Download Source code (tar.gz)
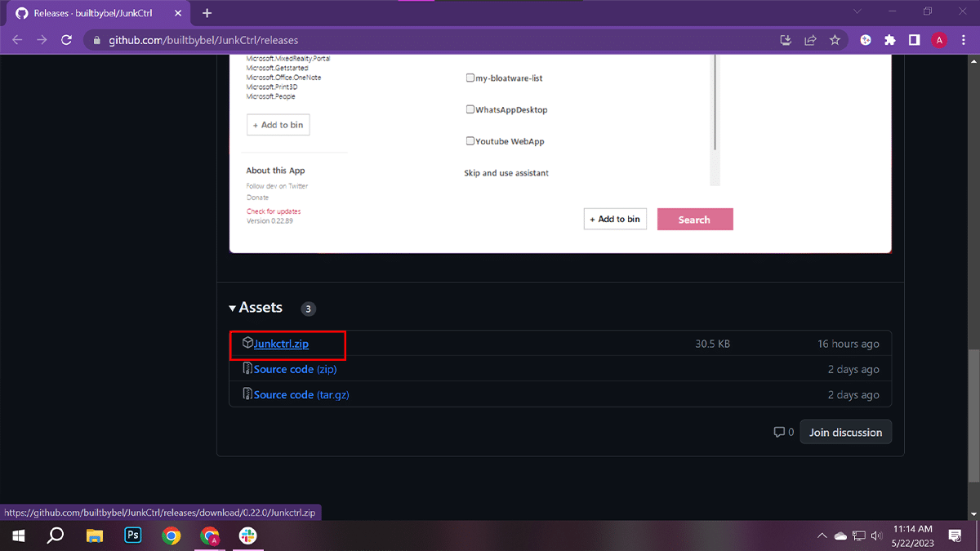This screenshot has width=980, height=551. click(x=301, y=394)
